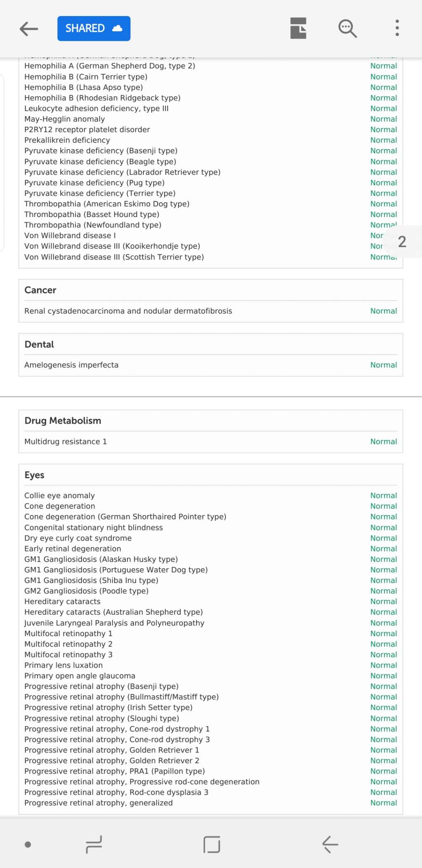Open the search magnifier icon

tap(347, 28)
